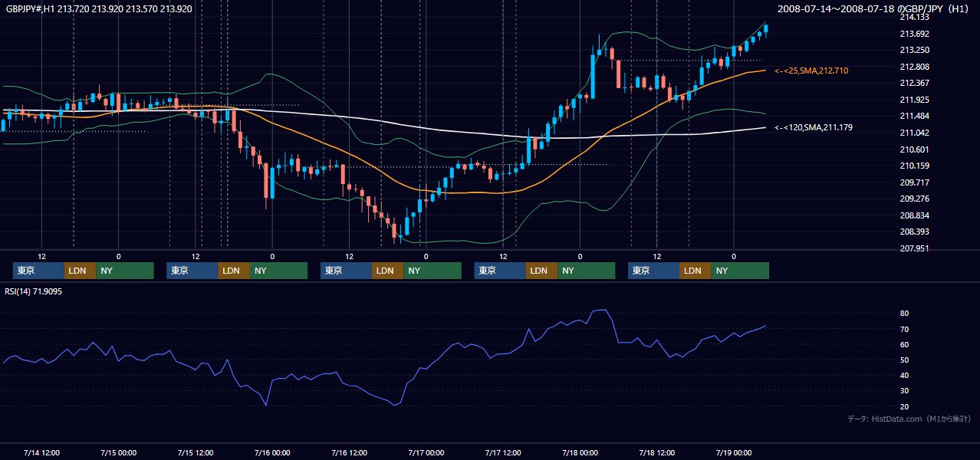Click RSI scale value 80
Screen dimensions: 980x460
(904, 314)
